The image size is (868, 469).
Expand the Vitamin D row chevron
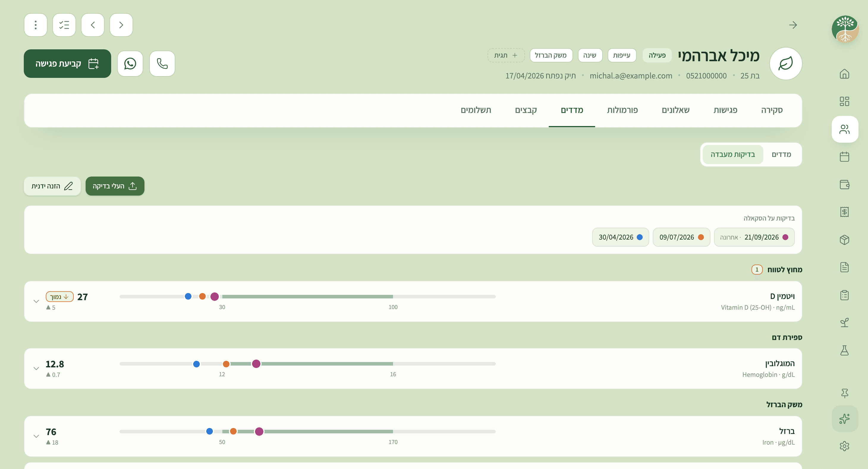pyautogui.click(x=36, y=301)
